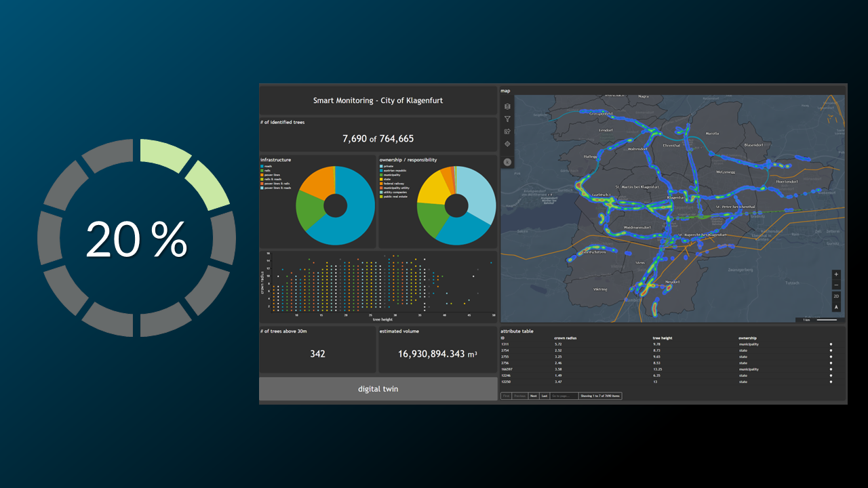Click 'Smart Monitoring - City of Klagenfurt' title

pos(378,100)
